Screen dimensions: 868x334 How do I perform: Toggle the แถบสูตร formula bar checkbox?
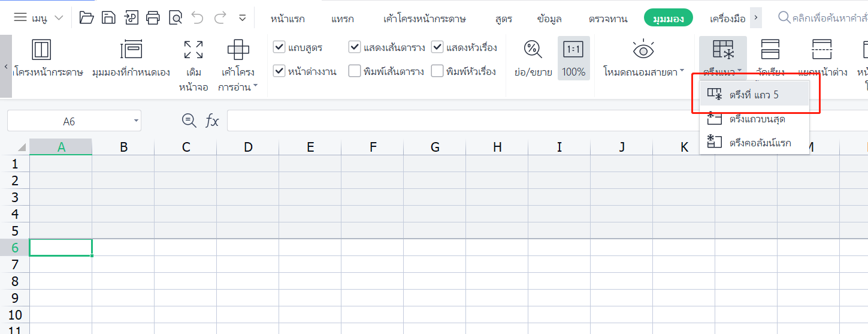279,47
